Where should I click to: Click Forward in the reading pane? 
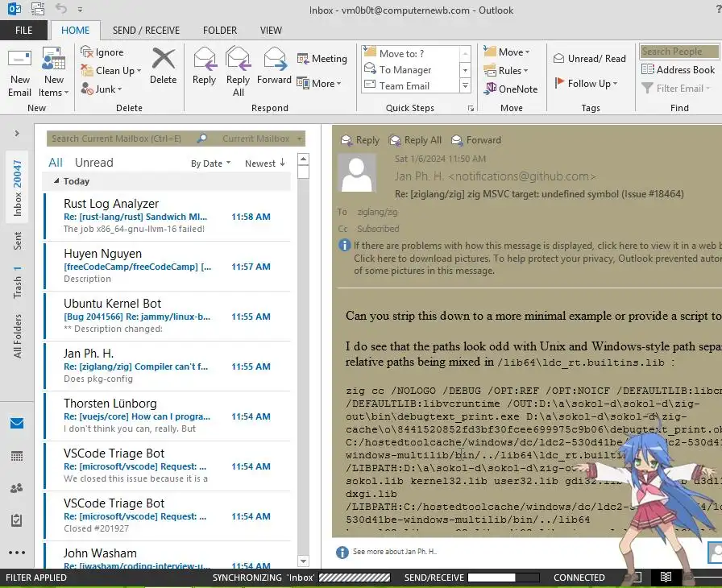point(476,140)
